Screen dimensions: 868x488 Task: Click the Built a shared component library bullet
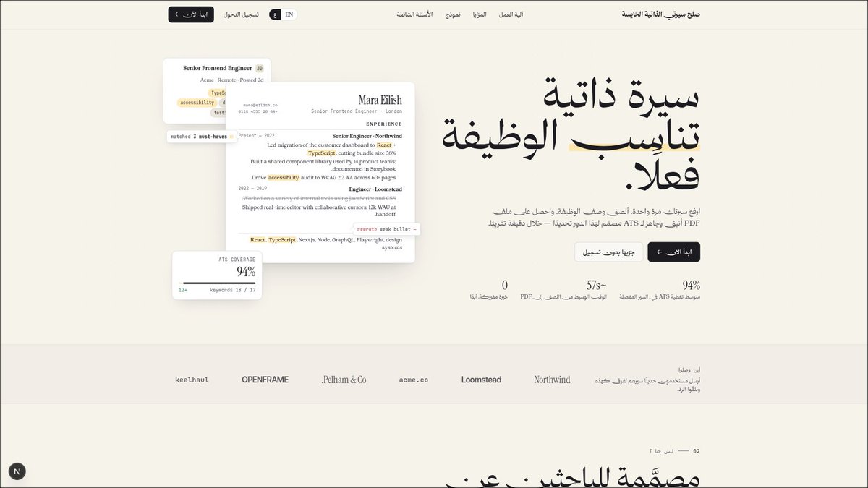[323, 165]
